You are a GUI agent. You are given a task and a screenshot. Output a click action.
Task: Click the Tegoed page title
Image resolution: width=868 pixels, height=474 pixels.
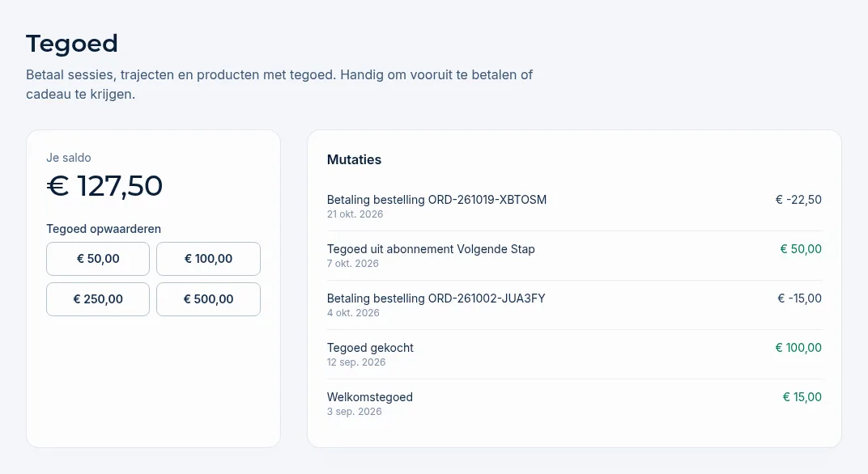(72, 44)
